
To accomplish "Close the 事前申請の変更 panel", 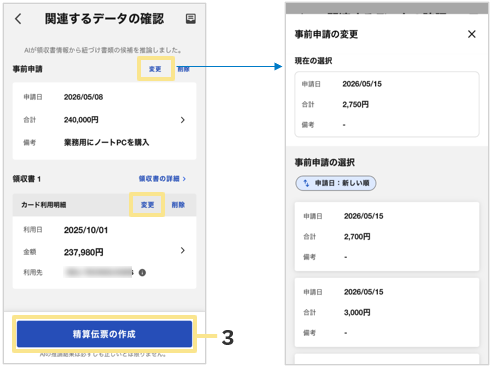I will (472, 34).
